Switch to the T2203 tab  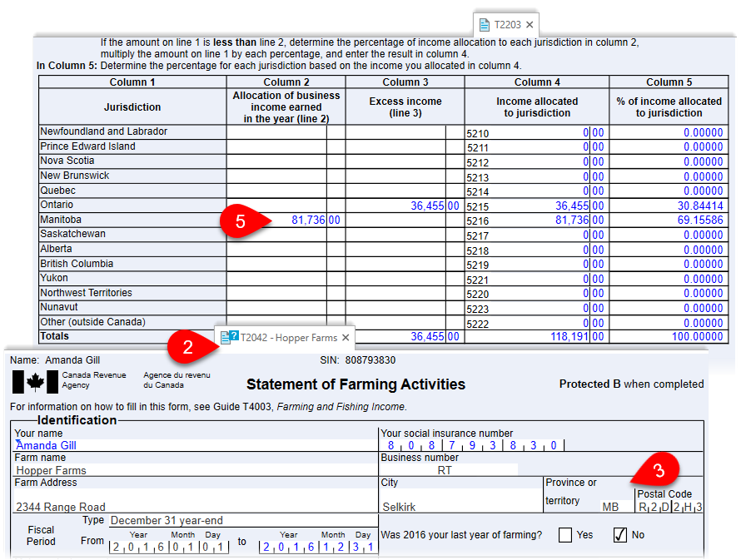506,25
